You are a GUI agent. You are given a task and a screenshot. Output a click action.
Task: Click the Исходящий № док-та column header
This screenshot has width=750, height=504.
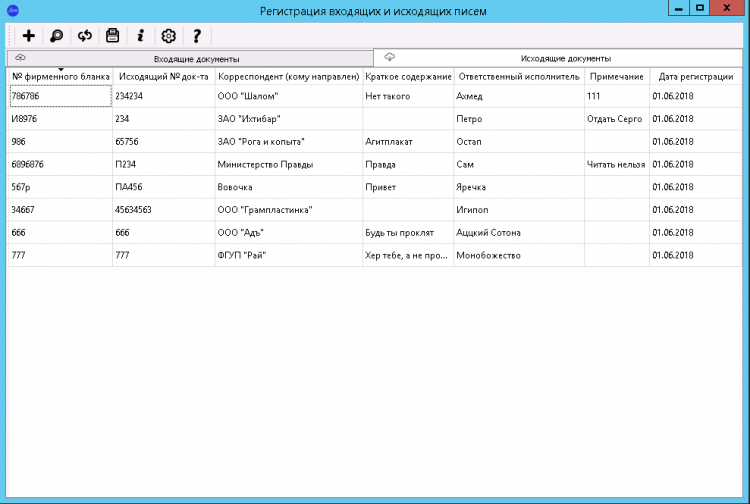[164, 77]
